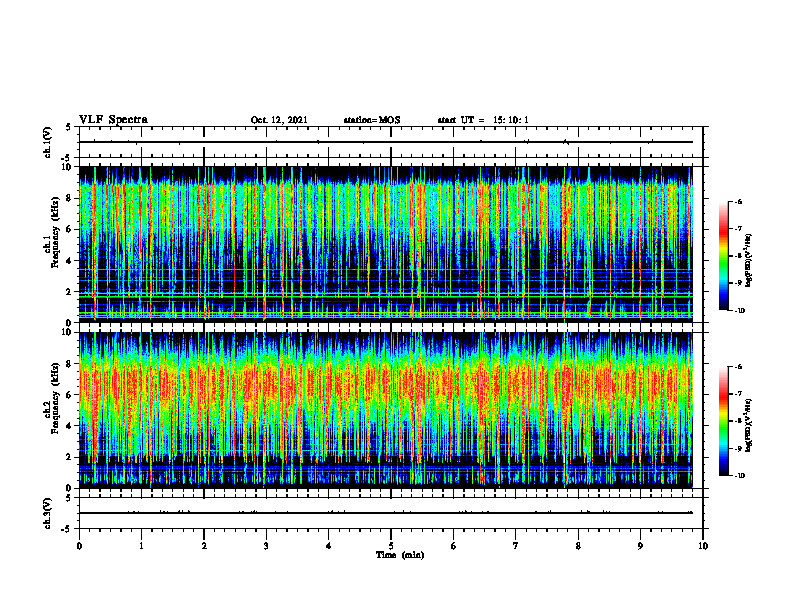Click time axis tick label "6"
The image size is (792, 612).
point(454,546)
